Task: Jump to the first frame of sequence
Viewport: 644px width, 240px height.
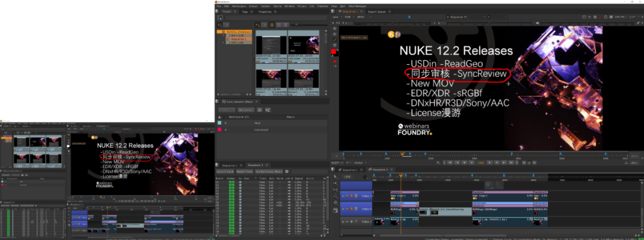Action: [x=450, y=163]
